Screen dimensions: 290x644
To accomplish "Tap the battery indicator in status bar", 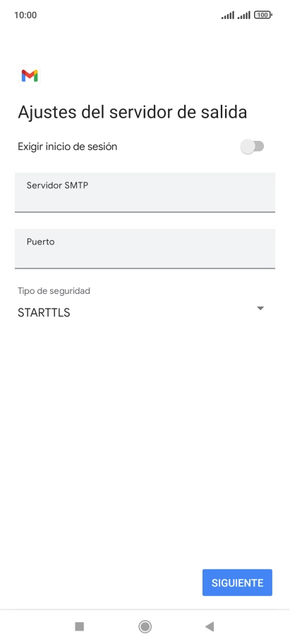I will 263,16.
